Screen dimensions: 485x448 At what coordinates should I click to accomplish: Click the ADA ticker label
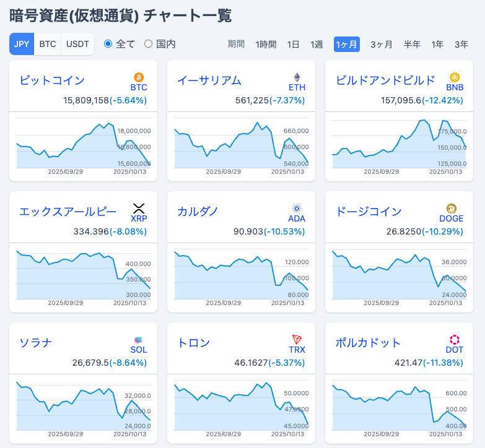click(x=297, y=218)
